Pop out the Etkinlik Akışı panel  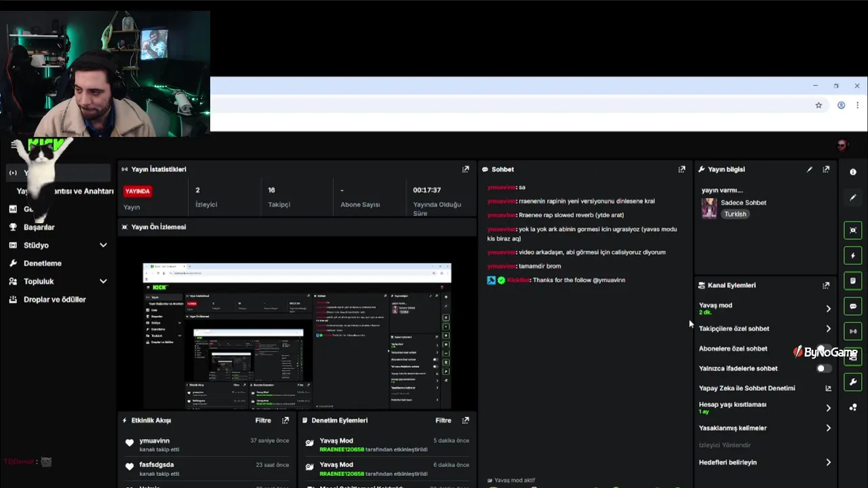(x=285, y=420)
